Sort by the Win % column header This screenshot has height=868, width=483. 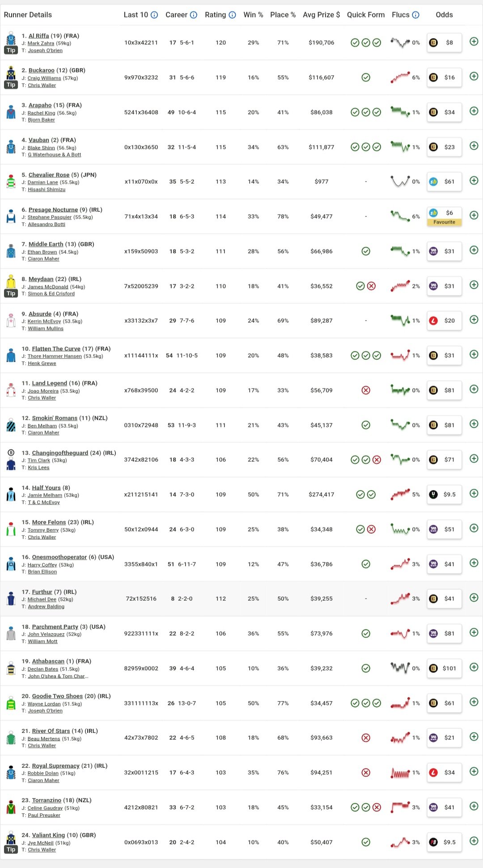click(253, 15)
